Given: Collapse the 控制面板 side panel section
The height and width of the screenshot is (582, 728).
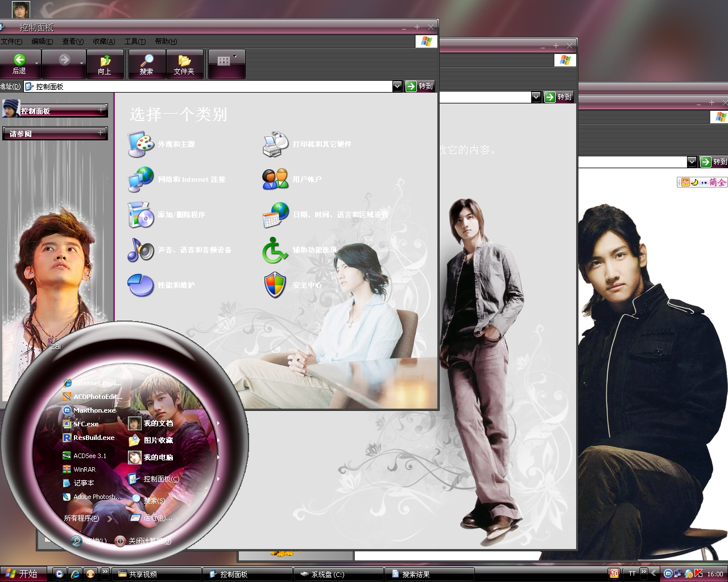Looking at the screenshot, I should click(101, 110).
